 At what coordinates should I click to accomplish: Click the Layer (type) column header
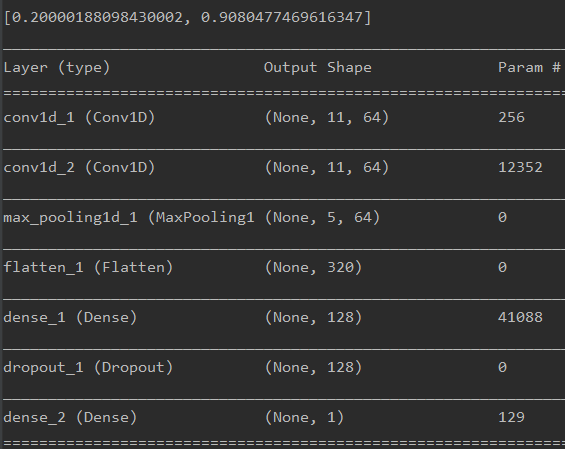coord(57,68)
